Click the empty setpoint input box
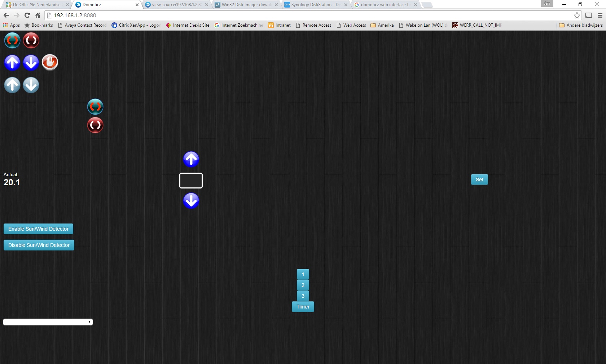Viewport: 606px width, 364px height. [191, 181]
